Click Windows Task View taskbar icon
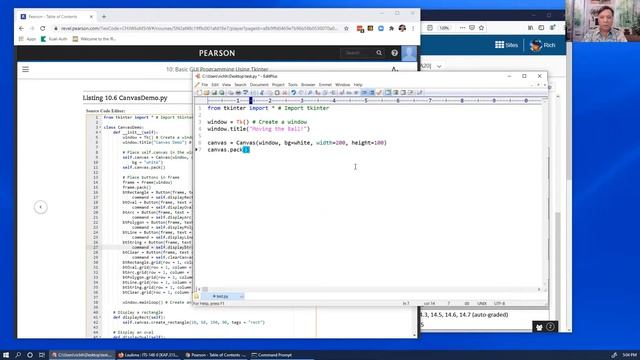The image size is (640, 360). (42, 355)
